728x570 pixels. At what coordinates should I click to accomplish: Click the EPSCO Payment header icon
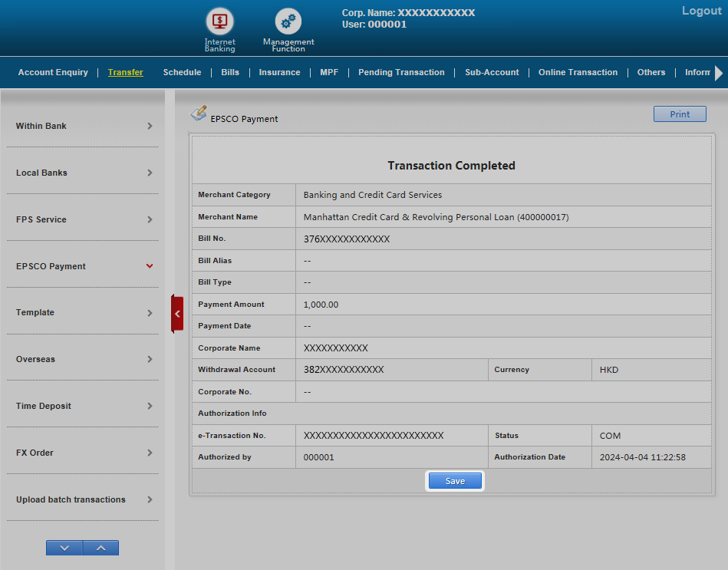[199, 114]
